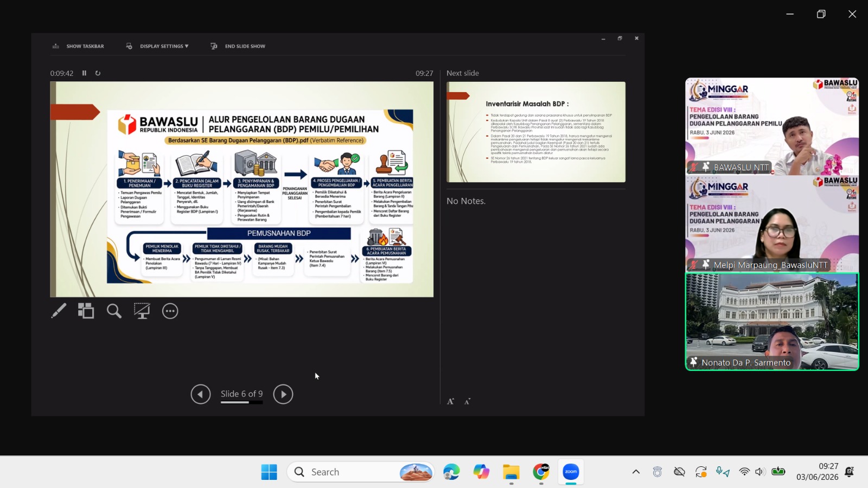The height and width of the screenshot is (488, 868).
Task: Click the Next slide preview thumbnail
Action: pos(536,132)
